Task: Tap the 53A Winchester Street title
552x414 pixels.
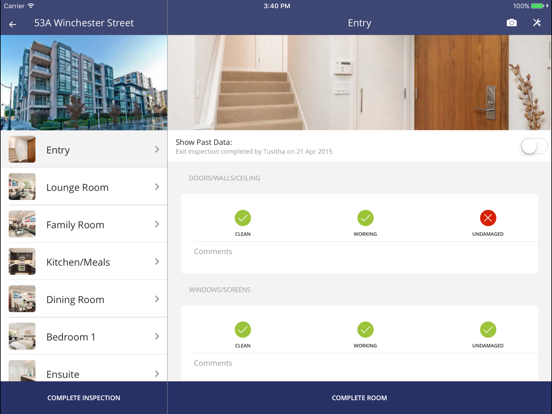Action: (84, 23)
